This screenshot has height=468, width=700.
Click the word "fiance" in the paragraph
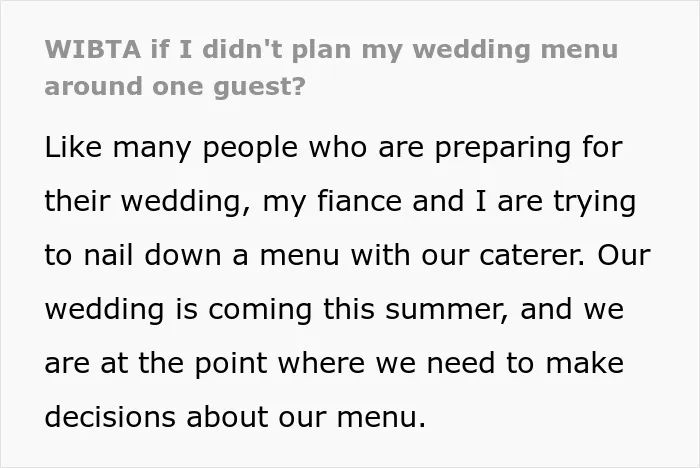tap(359, 201)
